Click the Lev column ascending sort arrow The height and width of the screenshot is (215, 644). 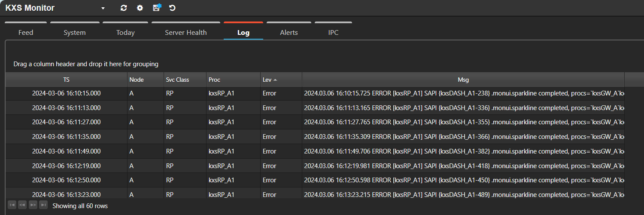point(275,80)
